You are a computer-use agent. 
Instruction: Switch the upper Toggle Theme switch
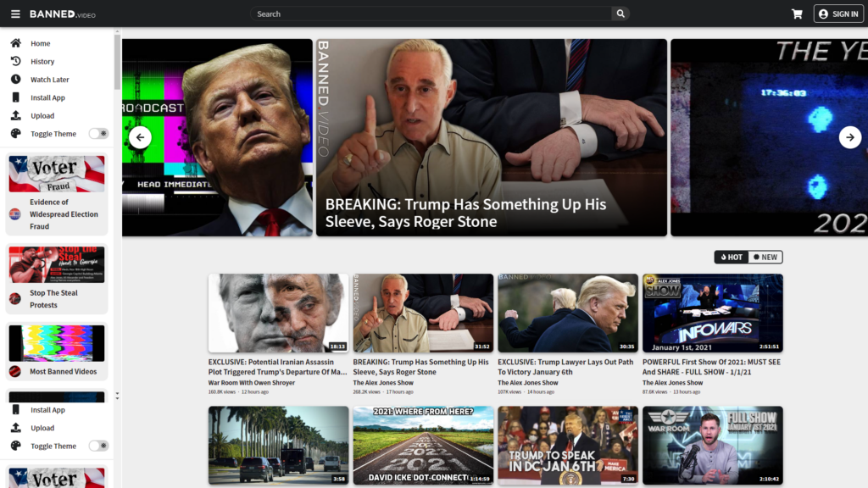coord(98,133)
